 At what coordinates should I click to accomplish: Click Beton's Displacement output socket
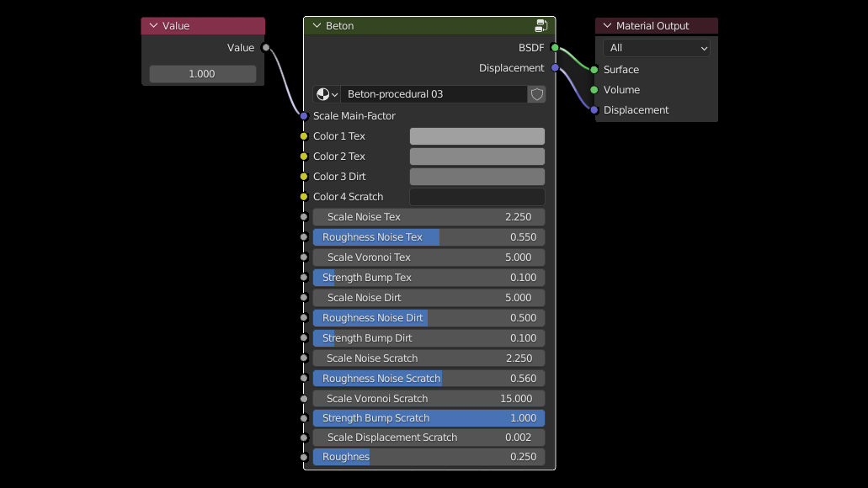tap(555, 68)
